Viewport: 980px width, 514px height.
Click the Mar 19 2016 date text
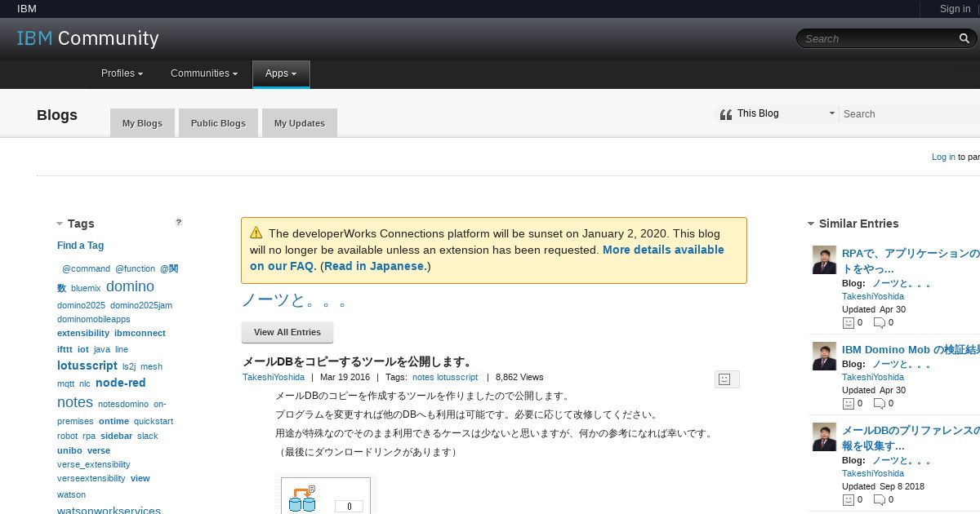[345, 377]
